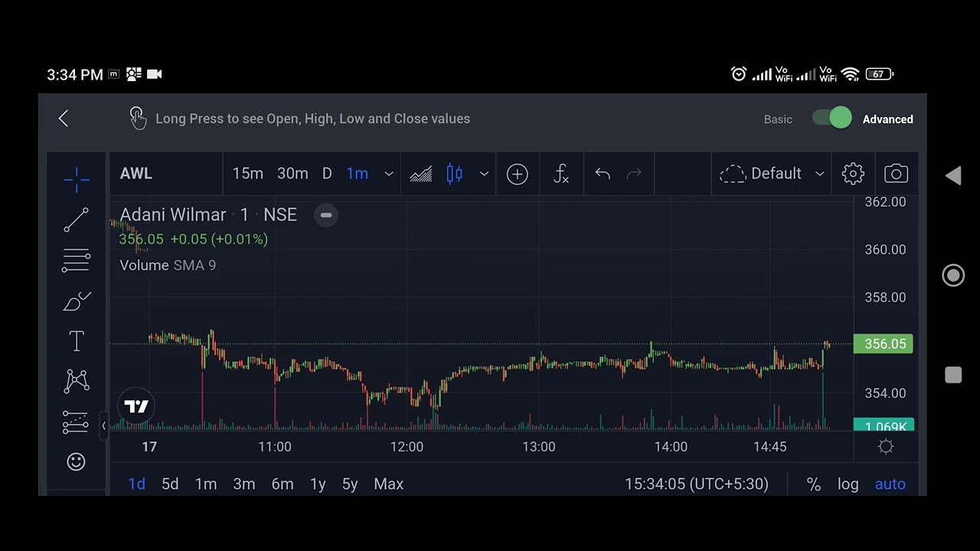980x551 pixels.
Task: Open the AWL symbol search
Action: (136, 174)
